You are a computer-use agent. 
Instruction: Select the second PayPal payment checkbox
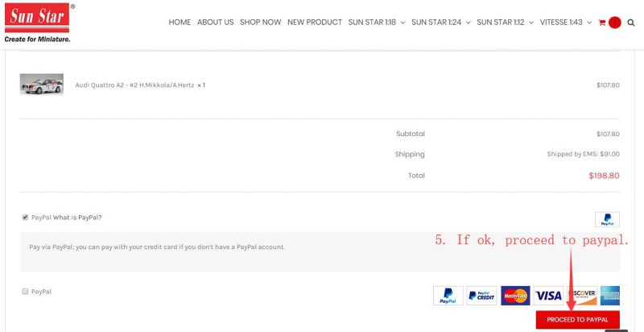(25, 291)
